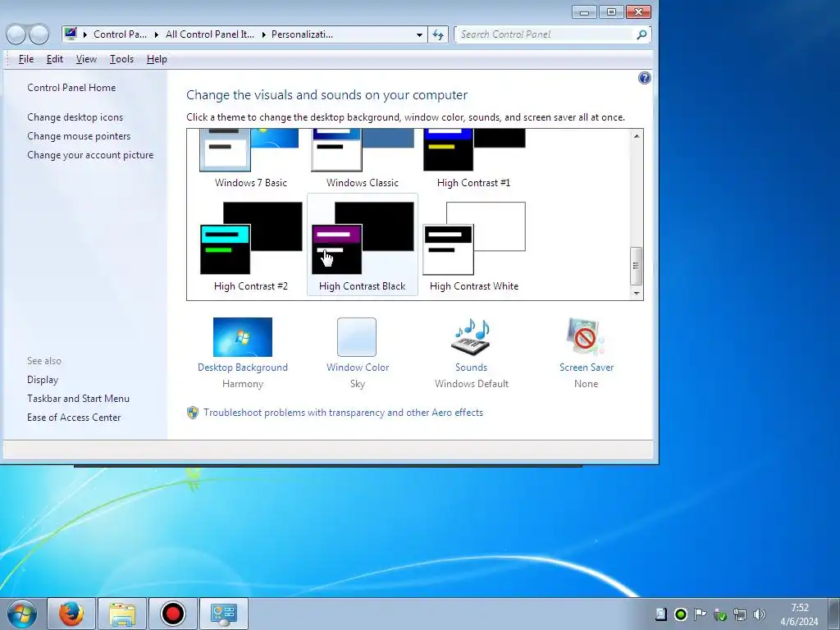Open the Desktop Background icon
840x630 pixels.
coord(243,337)
